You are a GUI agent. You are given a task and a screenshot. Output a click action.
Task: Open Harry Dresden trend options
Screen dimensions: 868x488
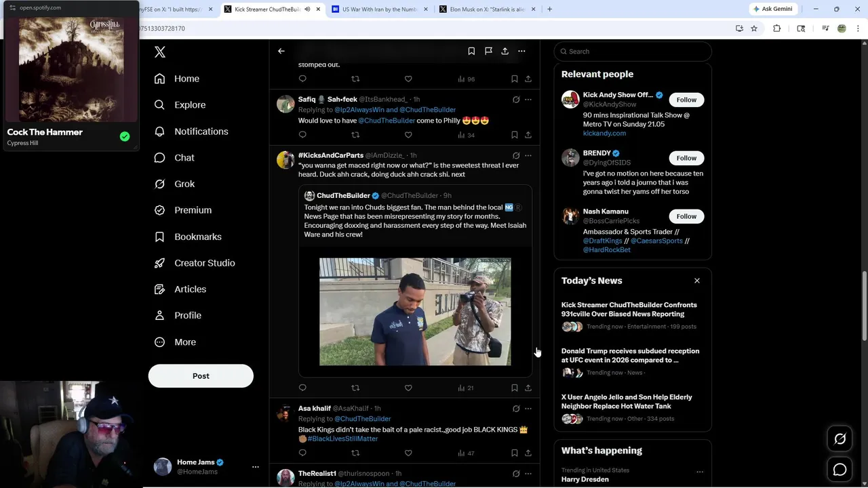(x=700, y=472)
